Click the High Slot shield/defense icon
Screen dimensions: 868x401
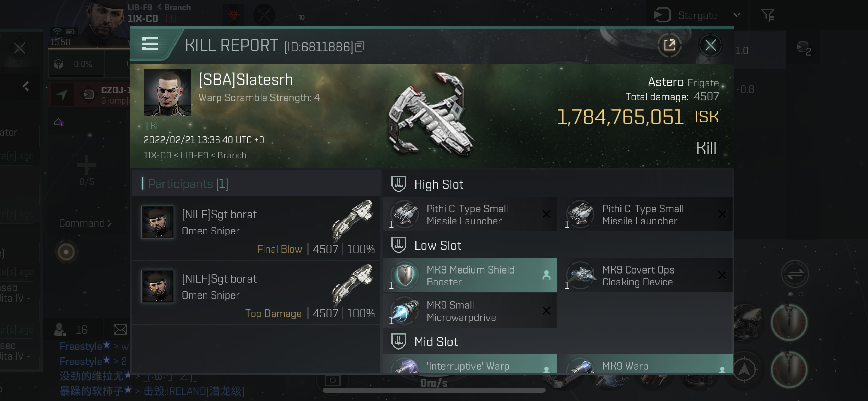398,184
